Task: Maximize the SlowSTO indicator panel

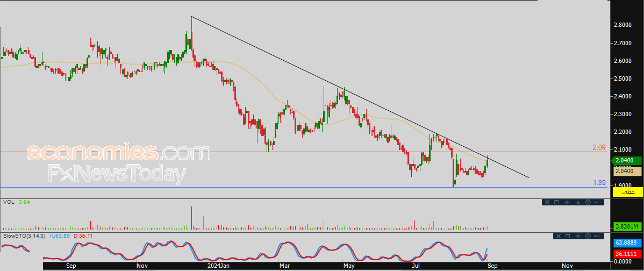Action: point(568,236)
